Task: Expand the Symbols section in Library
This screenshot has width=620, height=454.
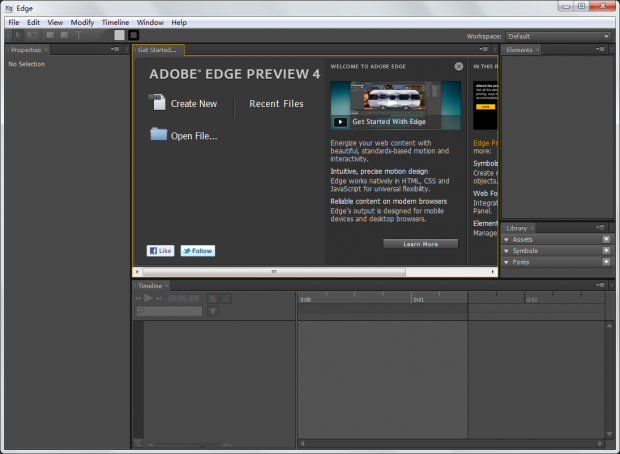Action: (507, 250)
